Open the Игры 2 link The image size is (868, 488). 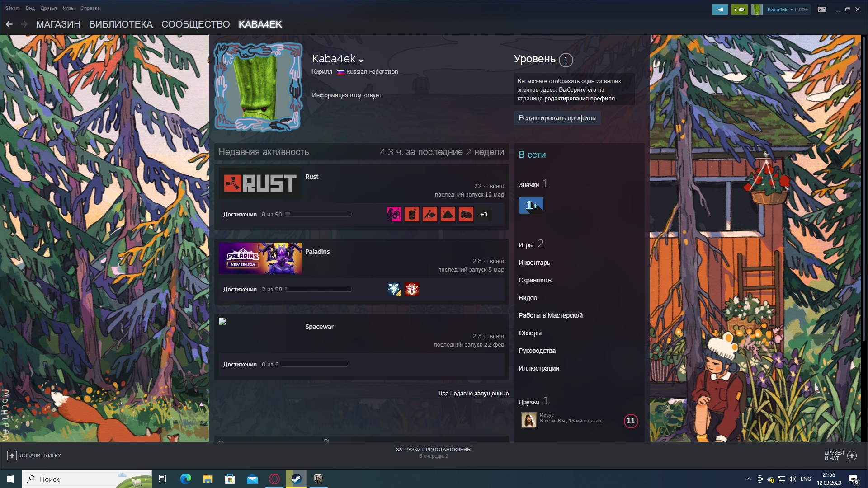click(531, 244)
